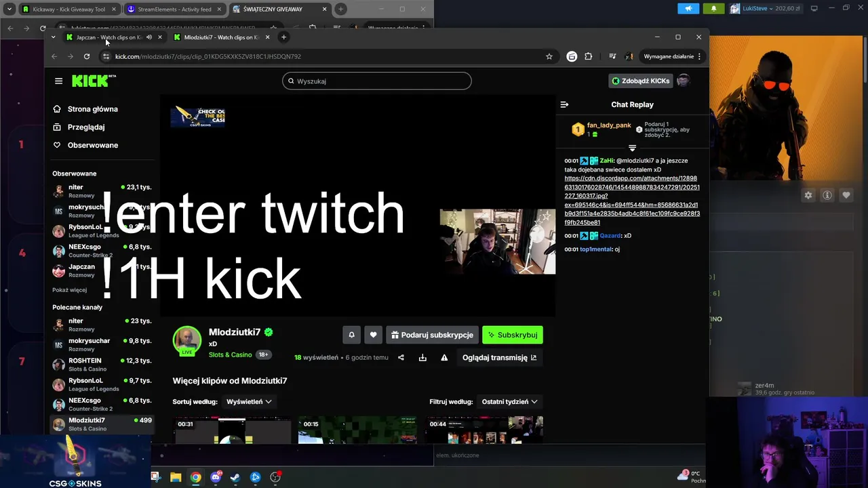The height and width of the screenshot is (488, 868).
Task: Focus the Wyszukaj search field
Action: pos(376,81)
